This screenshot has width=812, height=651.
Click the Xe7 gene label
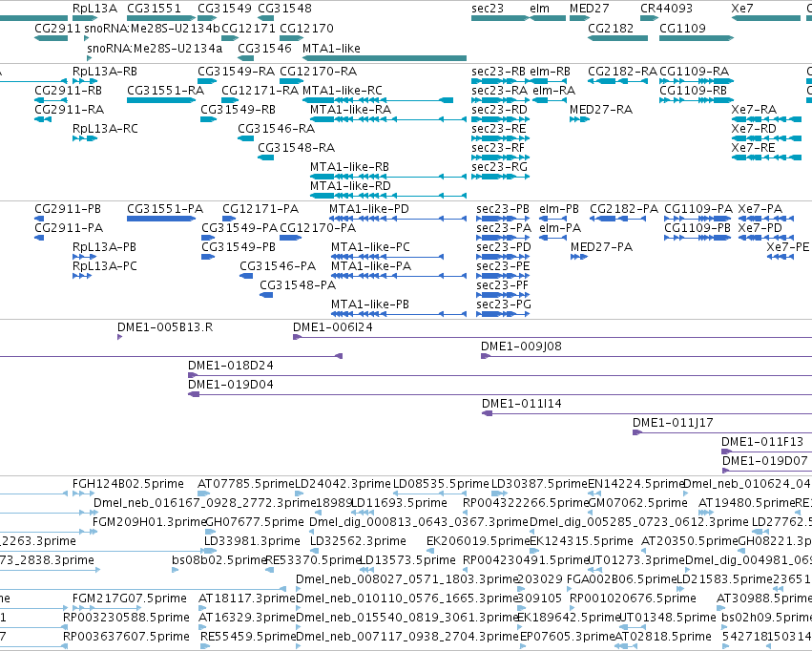click(742, 9)
